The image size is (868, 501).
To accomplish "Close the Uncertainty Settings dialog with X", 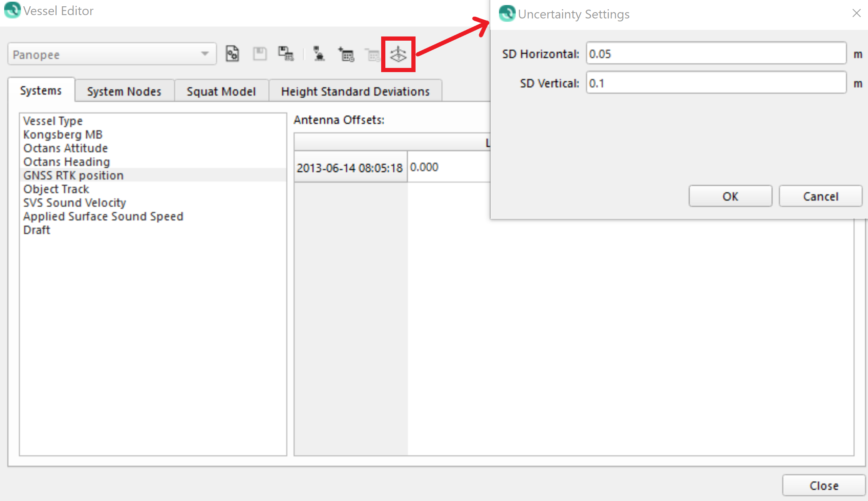I will click(856, 13).
